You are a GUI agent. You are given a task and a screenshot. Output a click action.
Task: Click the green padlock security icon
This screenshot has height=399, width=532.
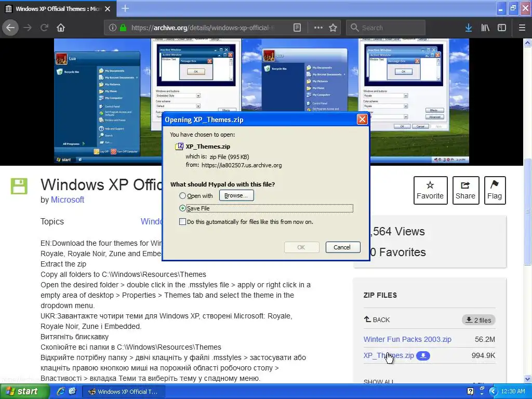coord(123,28)
